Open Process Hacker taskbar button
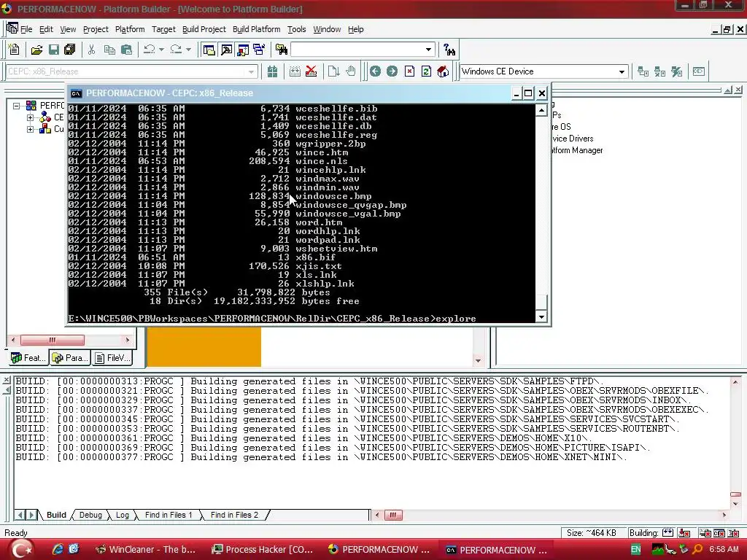The width and height of the screenshot is (747, 560). tap(263, 550)
